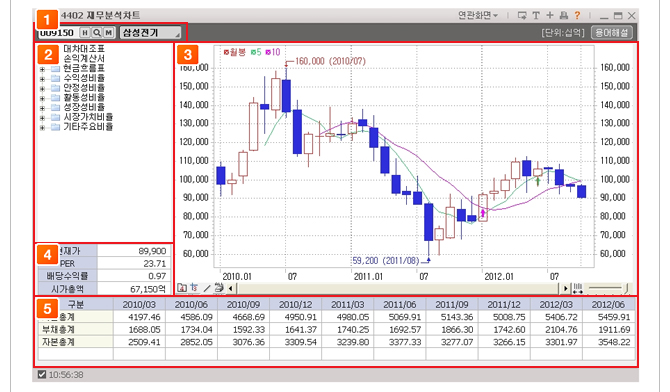Click the 시가총액 value 67,150억
The height and width of the screenshot is (392, 670).
tap(148, 289)
